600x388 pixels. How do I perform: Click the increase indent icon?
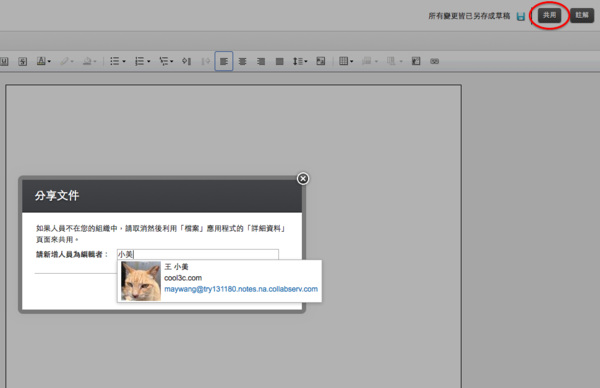coord(186,61)
